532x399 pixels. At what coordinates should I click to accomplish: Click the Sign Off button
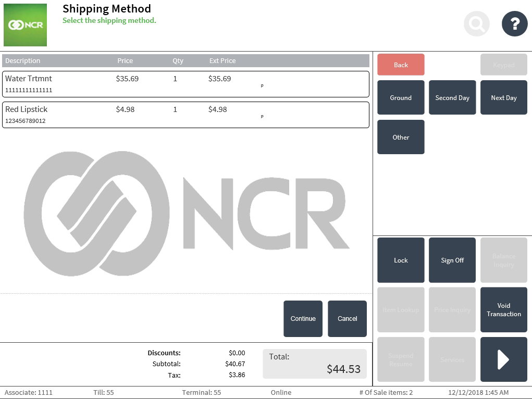point(452,260)
